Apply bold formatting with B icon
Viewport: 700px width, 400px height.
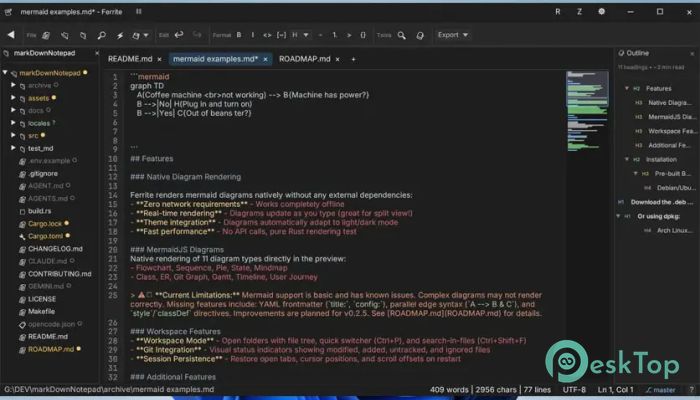click(239, 35)
